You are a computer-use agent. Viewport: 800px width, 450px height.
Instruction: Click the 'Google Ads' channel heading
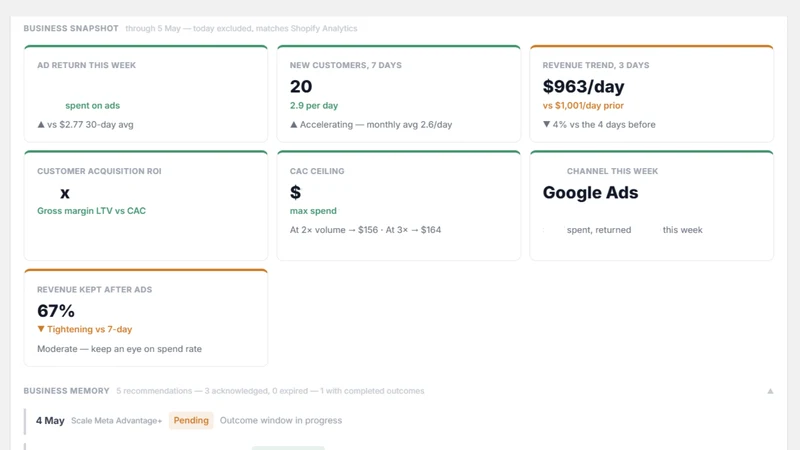(590, 192)
